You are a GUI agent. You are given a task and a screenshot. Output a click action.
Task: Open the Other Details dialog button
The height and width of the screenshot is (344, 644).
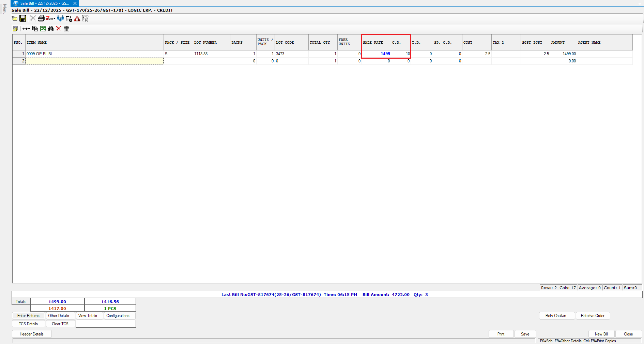point(60,316)
